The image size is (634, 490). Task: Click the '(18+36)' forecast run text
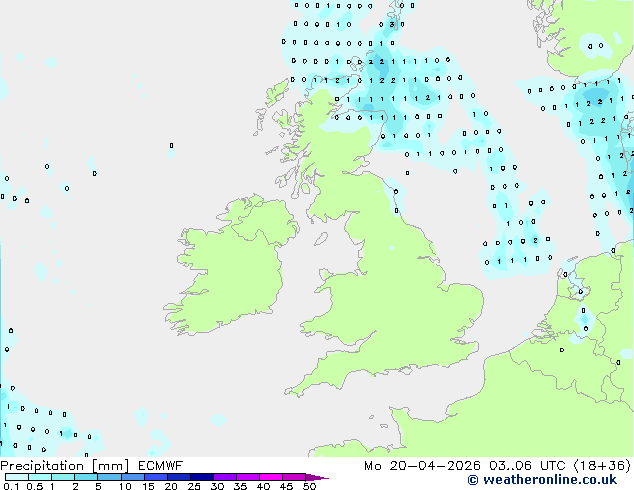(602, 466)
